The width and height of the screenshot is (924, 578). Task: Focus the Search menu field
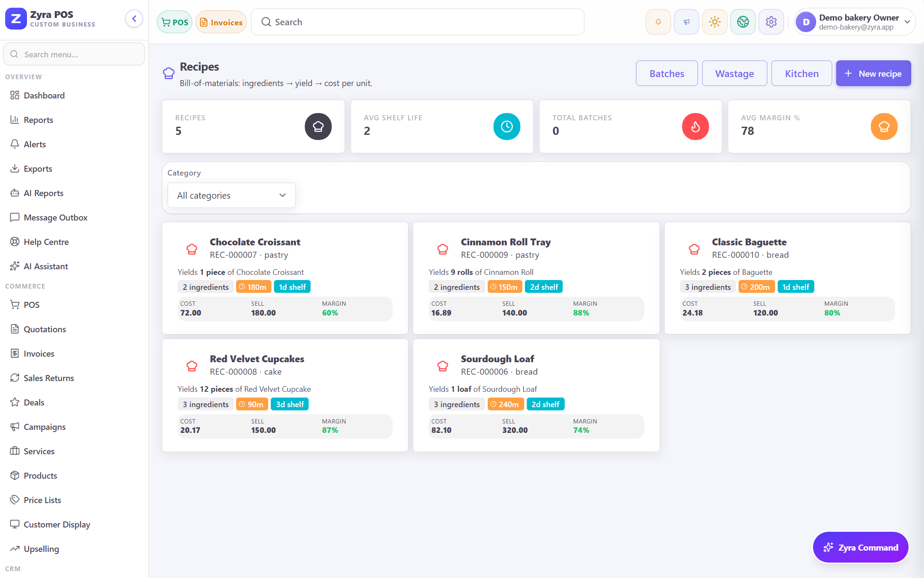[x=74, y=54]
